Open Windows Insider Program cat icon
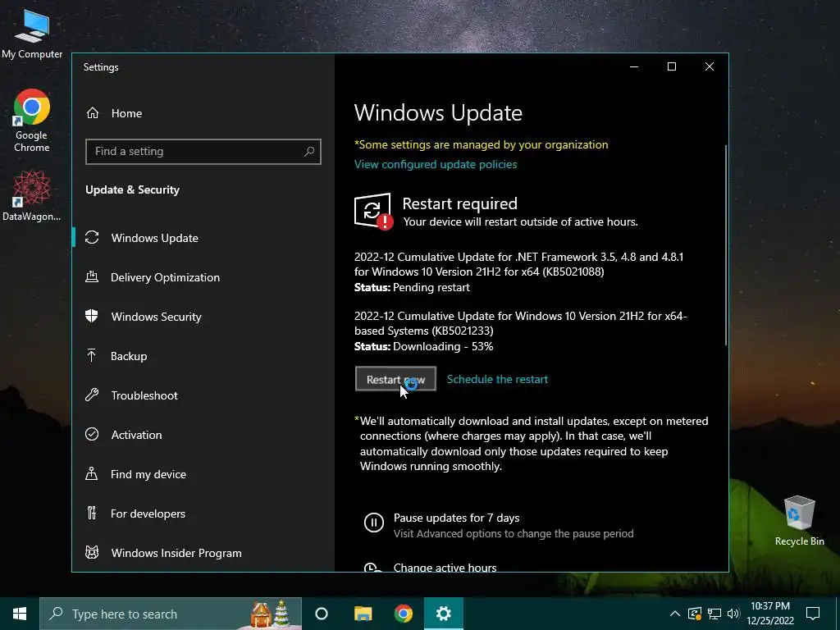 (x=92, y=552)
